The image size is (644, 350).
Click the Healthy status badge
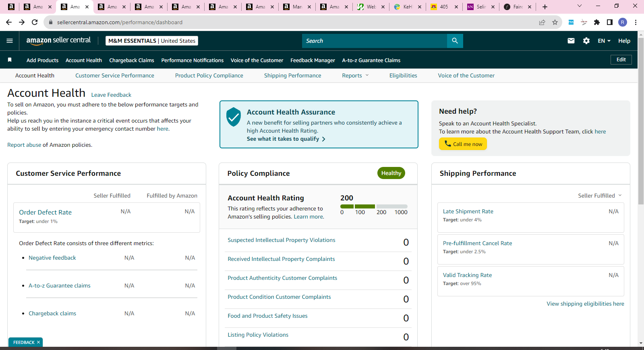(x=391, y=173)
